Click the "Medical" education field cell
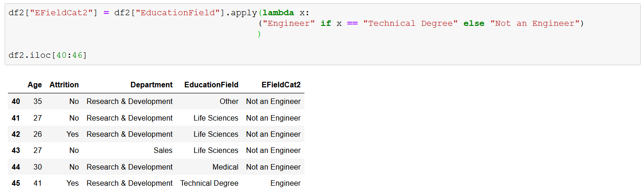644x195 pixels. click(x=225, y=167)
